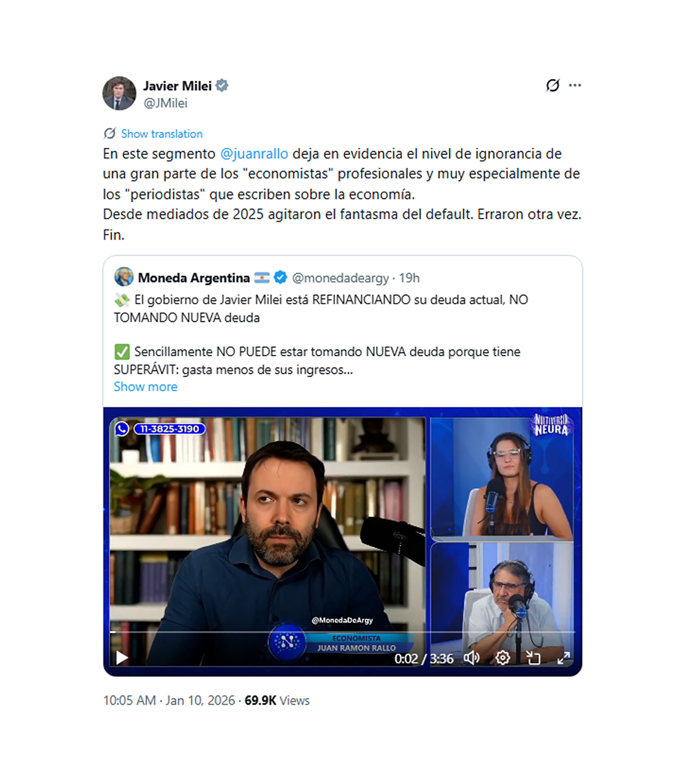This screenshot has width=698, height=784.
Task: Open the @juanrallo mention
Action: click(x=254, y=154)
